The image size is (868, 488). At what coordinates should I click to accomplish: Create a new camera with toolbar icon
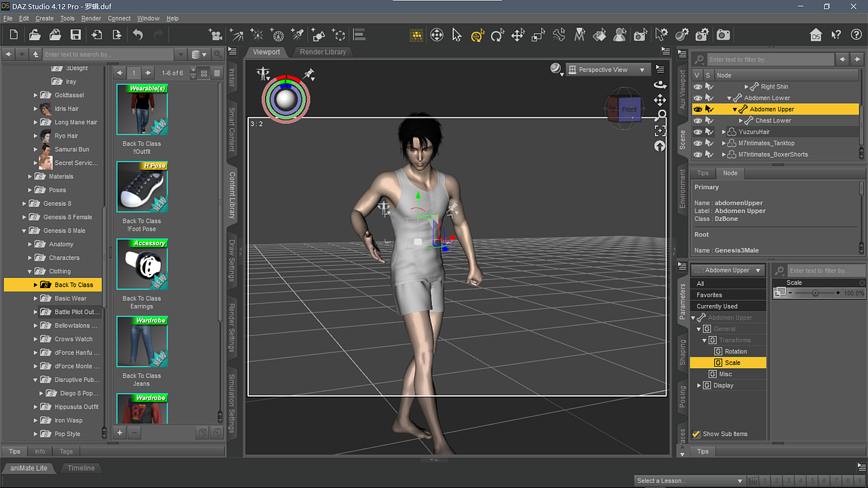[216, 35]
